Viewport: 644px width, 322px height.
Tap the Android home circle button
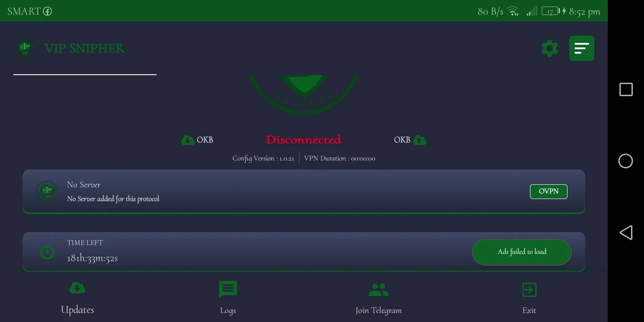[626, 161]
